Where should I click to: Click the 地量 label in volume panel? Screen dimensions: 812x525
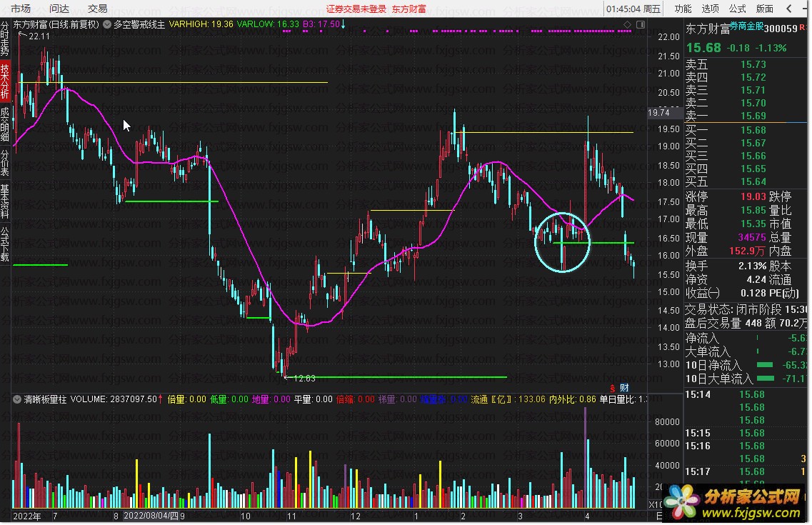261,399
